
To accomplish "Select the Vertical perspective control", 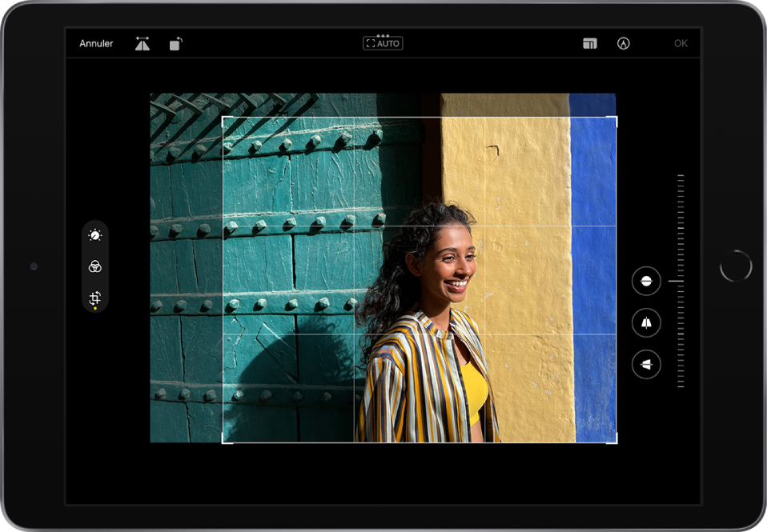I will coord(645,322).
